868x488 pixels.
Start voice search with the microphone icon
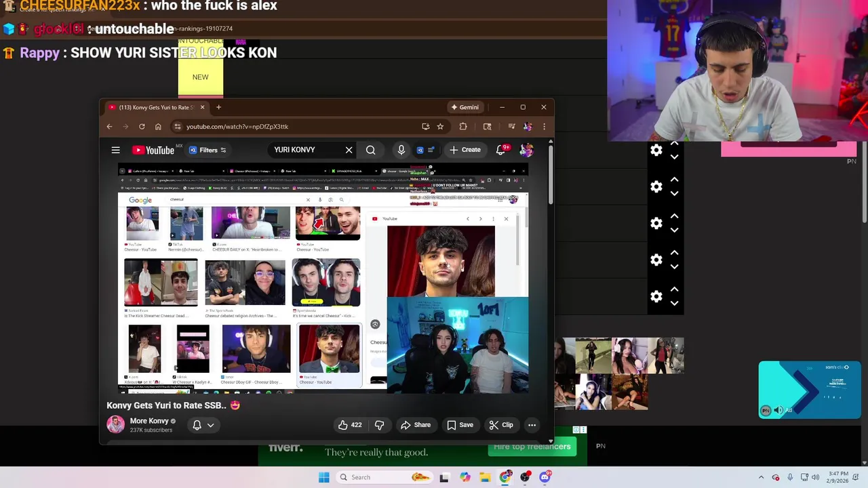(401, 150)
